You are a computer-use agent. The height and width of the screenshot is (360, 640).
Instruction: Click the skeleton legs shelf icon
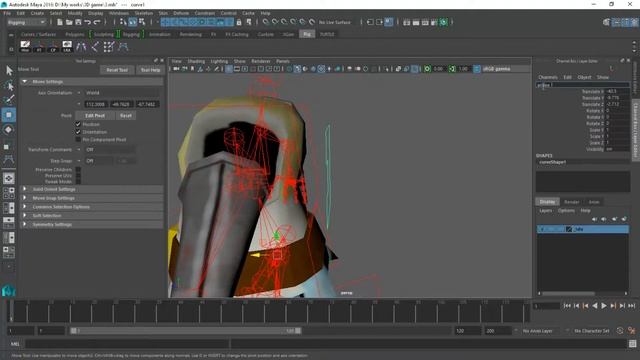(x=81, y=47)
